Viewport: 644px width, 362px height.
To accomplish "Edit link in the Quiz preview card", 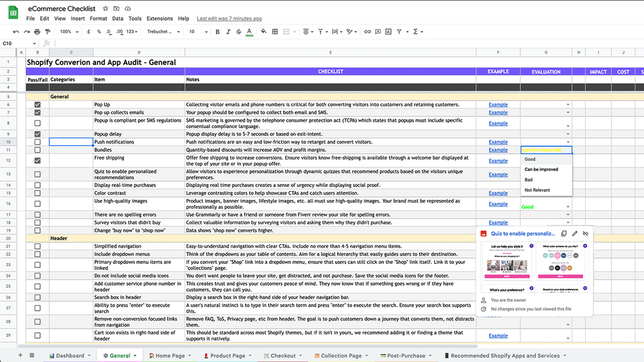I will [575, 233].
